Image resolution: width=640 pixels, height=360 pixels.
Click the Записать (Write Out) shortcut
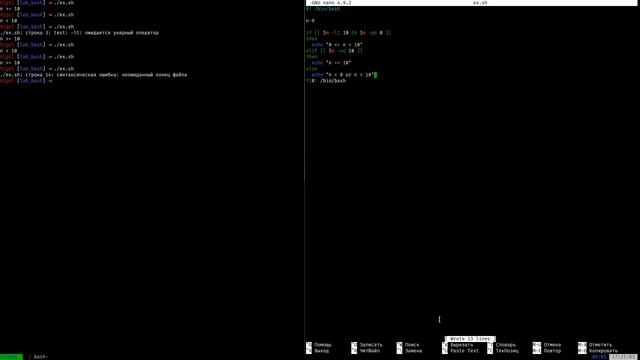[367, 345]
